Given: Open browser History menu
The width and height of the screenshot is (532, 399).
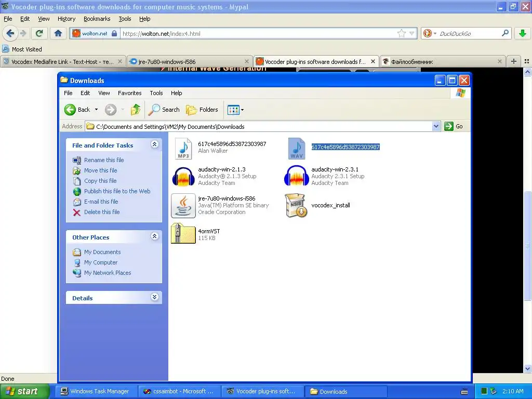Looking at the screenshot, I should click(x=66, y=19).
